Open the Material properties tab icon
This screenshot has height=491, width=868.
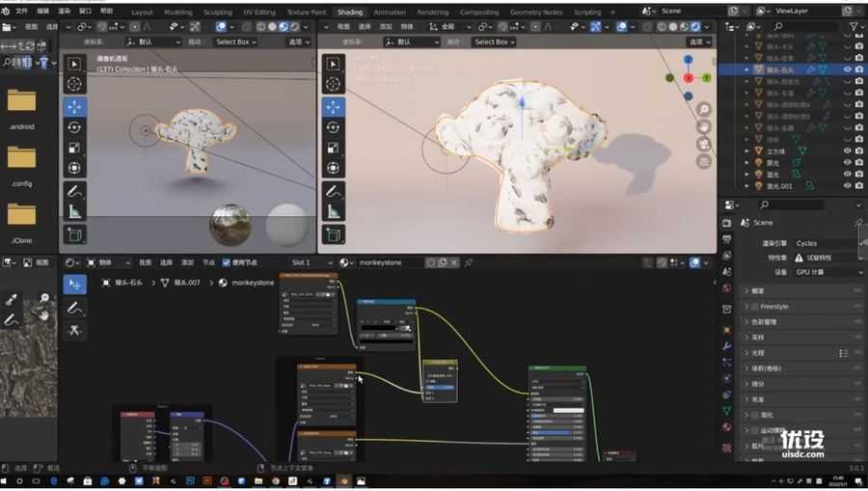[x=727, y=426]
